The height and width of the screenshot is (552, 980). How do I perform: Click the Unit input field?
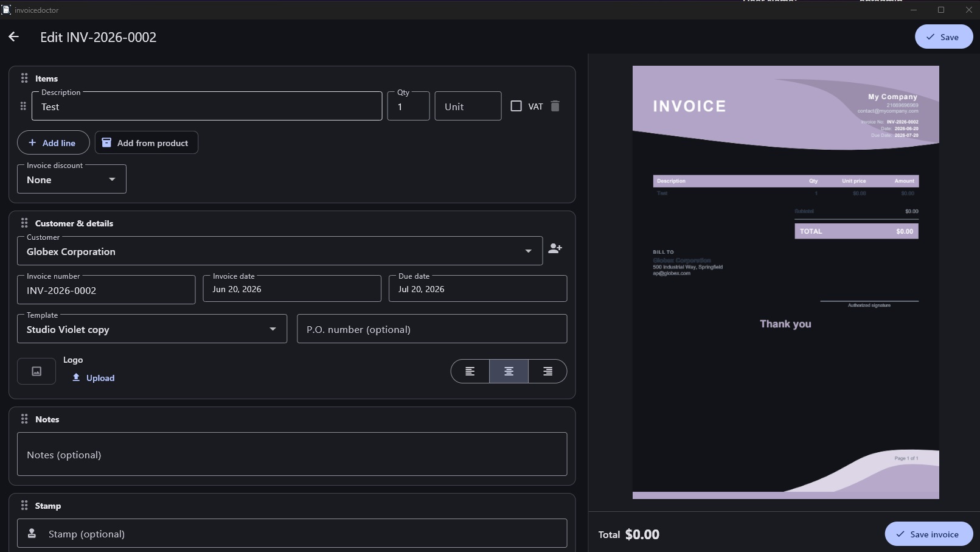(468, 106)
